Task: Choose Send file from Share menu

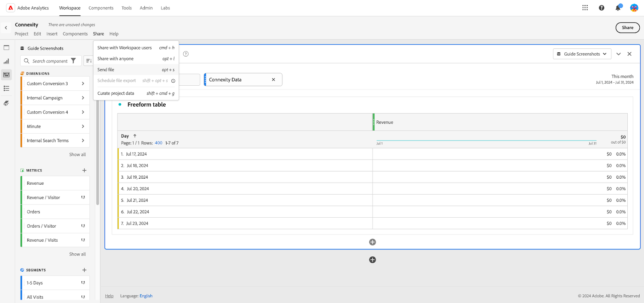Action: (x=136, y=69)
